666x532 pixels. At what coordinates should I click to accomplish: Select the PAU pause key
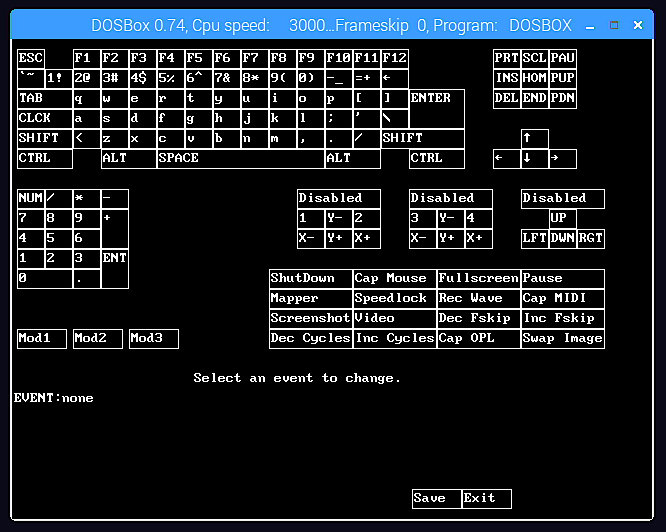click(x=563, y=59)
